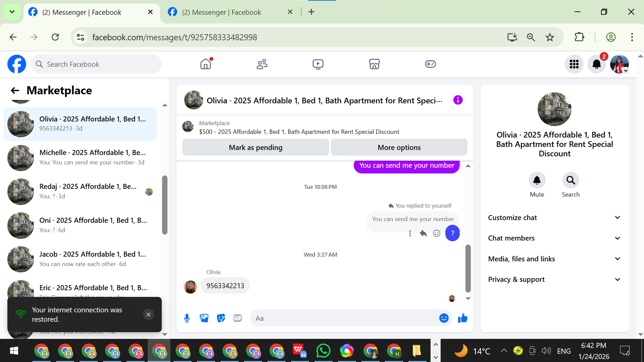644x362 pixels.
Task: Open the Chrome profile icon
Action: [x=611, y=37]
